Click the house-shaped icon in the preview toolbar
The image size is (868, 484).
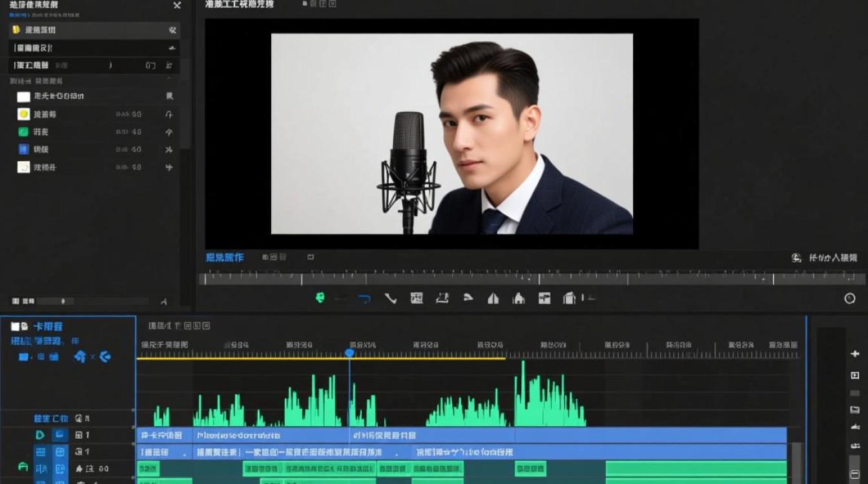[x=518, y=298]
